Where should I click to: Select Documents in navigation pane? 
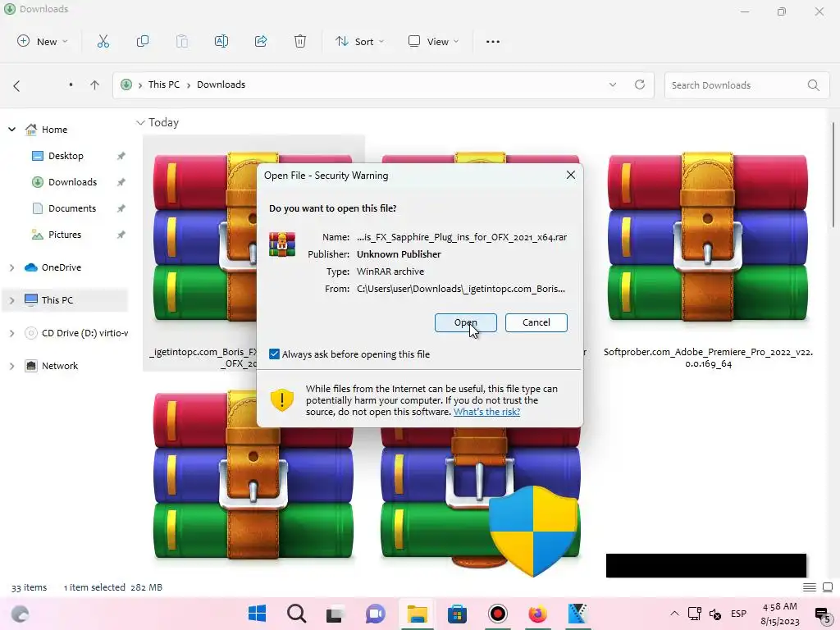point(72,208)
